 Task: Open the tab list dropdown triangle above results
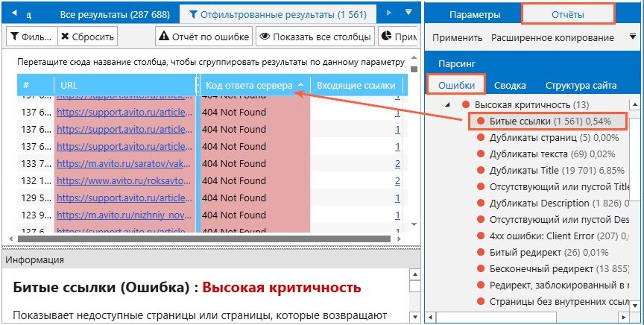[408, 13]
